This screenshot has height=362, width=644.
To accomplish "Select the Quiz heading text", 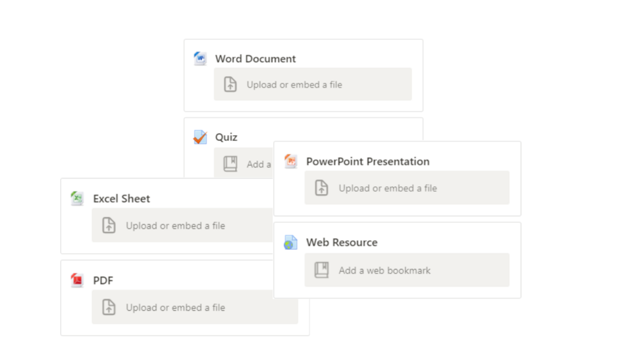I will coord(226,137).
